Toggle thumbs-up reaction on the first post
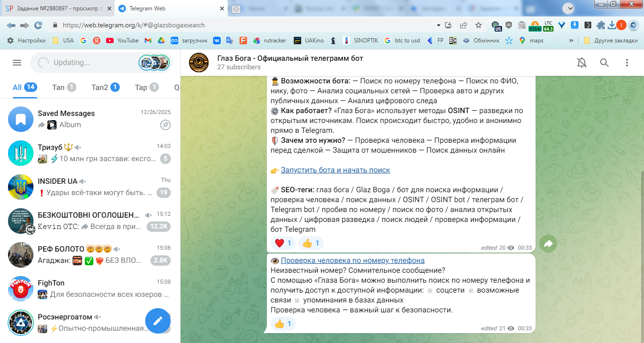Image resolution: width=644 pixels, height=343 pixels. [x=311, y=243]
